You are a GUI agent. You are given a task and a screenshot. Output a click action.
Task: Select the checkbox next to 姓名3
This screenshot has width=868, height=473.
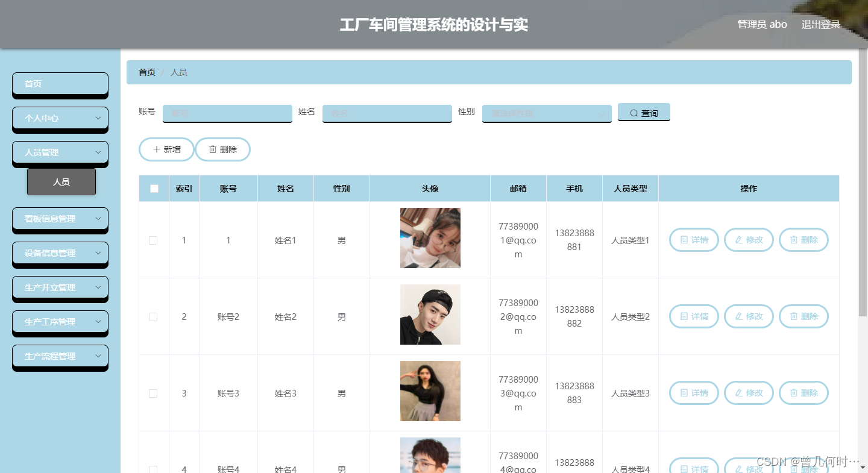(x=153, y=393)
